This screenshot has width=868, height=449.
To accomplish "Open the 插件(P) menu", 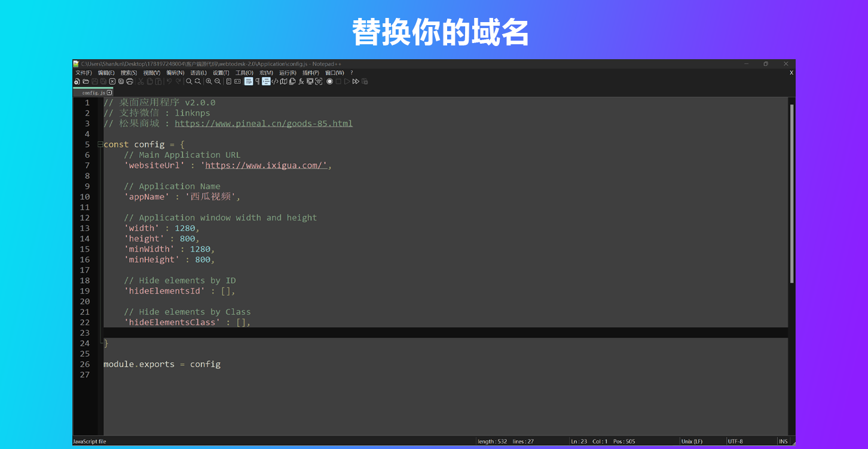I will pyautogui.click(x=310, y=73).
